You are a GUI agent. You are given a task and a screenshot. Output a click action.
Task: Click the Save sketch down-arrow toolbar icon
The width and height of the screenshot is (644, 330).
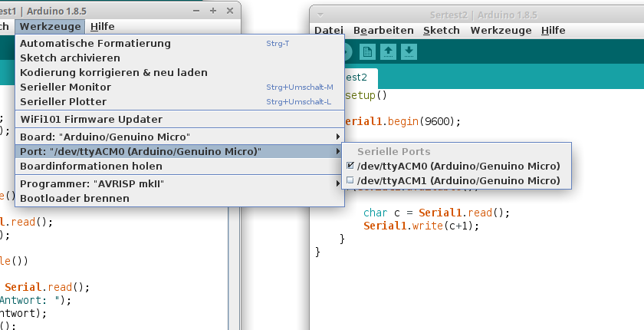tap(409, 52)
